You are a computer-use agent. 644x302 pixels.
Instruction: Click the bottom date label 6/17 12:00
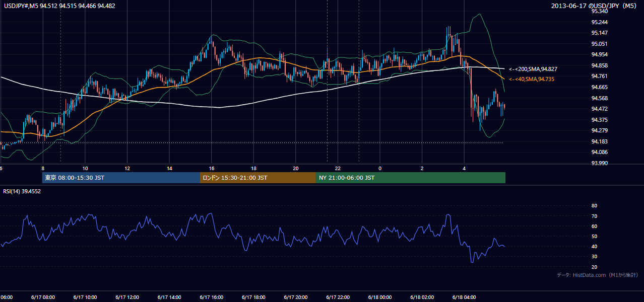click(x=127, y=297)
